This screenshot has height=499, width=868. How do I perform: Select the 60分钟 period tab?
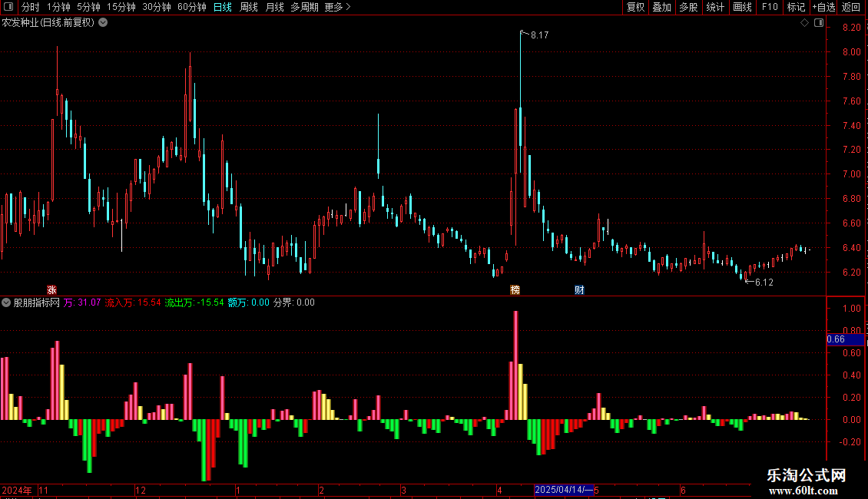click(x=191, y=7)
